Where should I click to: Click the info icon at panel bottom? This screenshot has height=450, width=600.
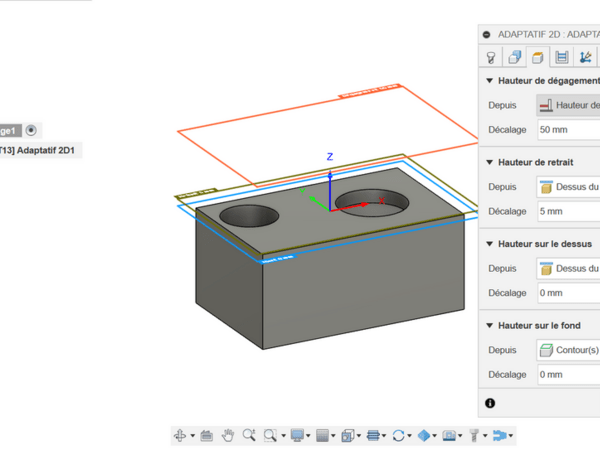point(490,403)
